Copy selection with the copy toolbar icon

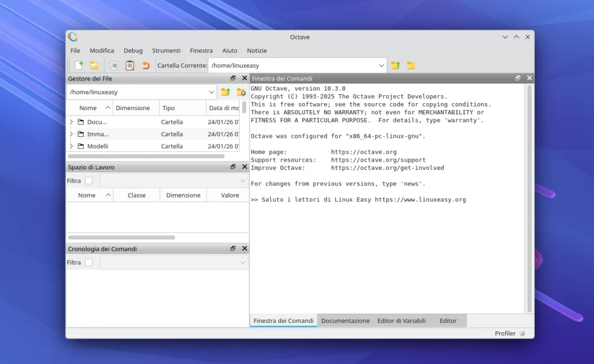pyautogui.click(x=114, y=65)
